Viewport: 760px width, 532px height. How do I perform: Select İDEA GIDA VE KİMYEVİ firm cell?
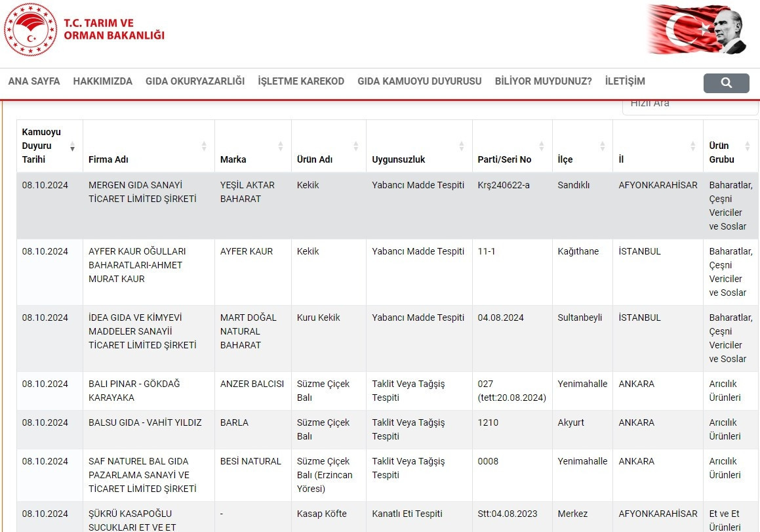(149, 338)
